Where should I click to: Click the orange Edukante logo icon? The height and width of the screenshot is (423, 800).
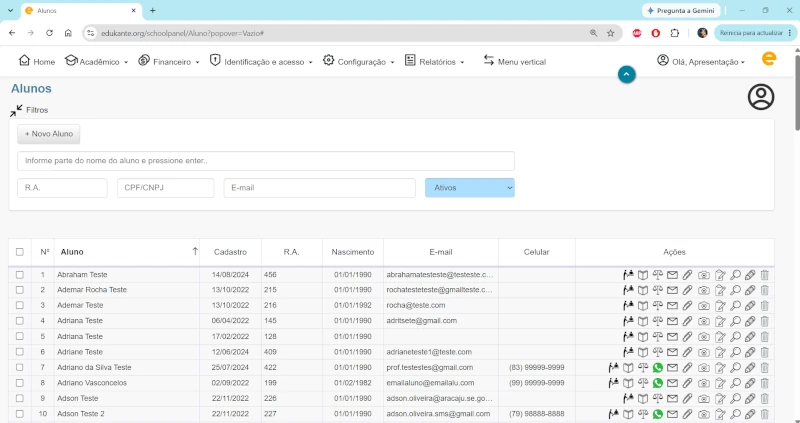tap(769, 59)
